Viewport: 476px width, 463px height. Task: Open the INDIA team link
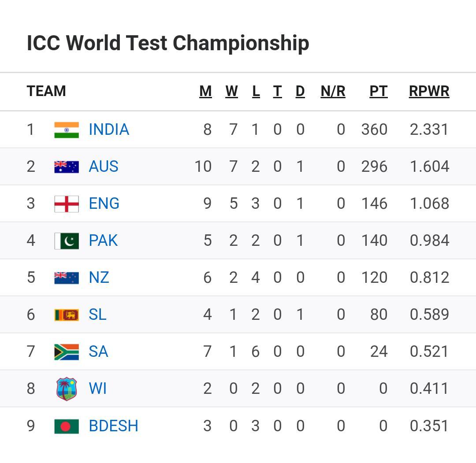109,130
